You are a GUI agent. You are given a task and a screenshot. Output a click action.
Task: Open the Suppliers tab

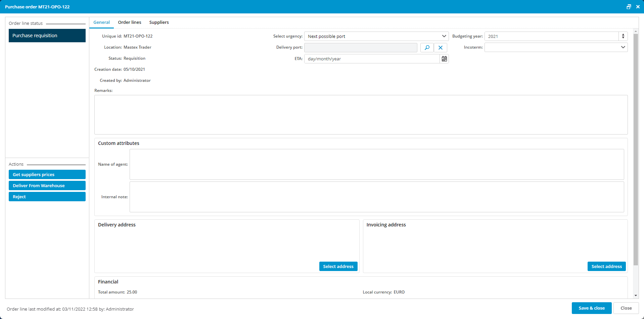click(x=159, y=22)
